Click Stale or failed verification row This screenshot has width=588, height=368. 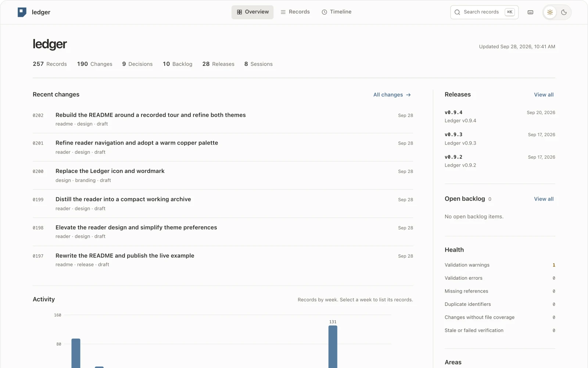pos(500,330)
